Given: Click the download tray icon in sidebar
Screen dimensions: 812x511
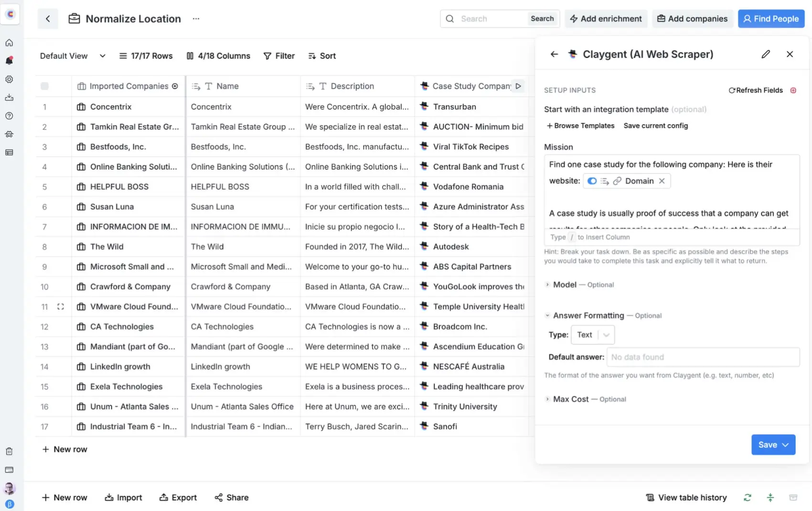Looking at the screenshot, I should tap(9, 97).
